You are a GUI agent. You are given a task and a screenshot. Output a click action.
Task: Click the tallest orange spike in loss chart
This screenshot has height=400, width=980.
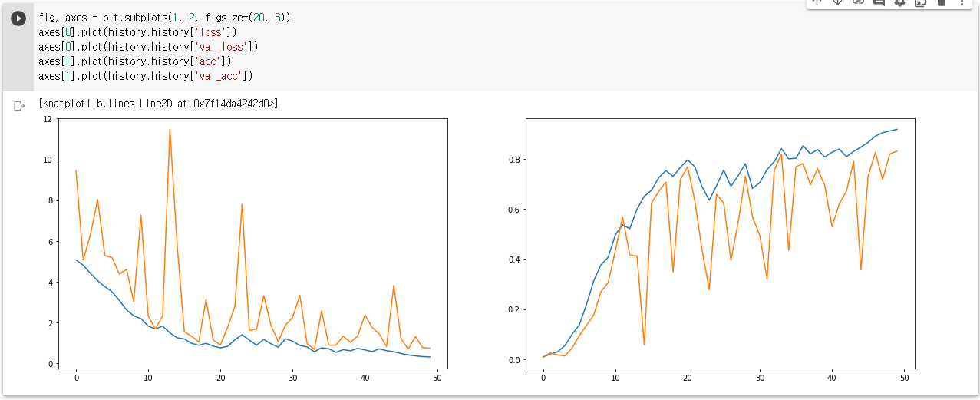tap(170, 131)
